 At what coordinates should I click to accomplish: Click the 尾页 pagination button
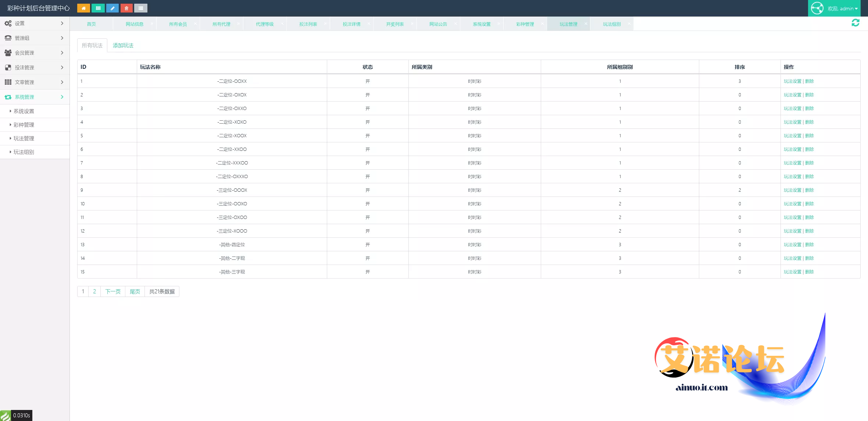135,291
